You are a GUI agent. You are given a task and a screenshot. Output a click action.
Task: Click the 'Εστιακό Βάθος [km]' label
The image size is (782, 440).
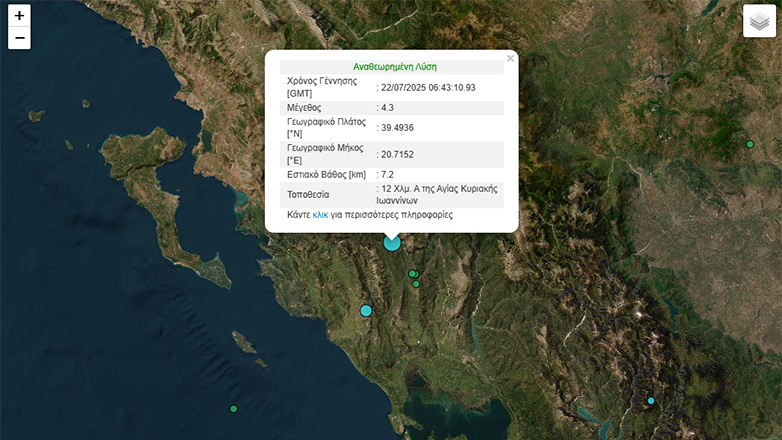tap(326, 175)
